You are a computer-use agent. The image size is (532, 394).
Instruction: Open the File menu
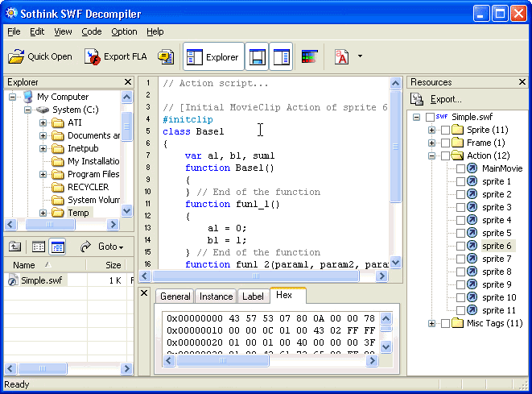click(x=14, y=31)
